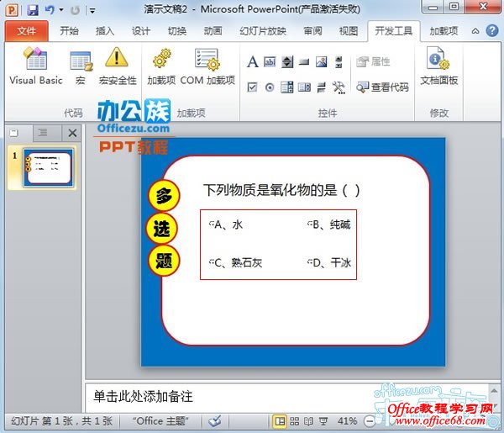Screen dimensions: 504x433
Task: Insert a Label control (A icon)
Action: [252, 62]
